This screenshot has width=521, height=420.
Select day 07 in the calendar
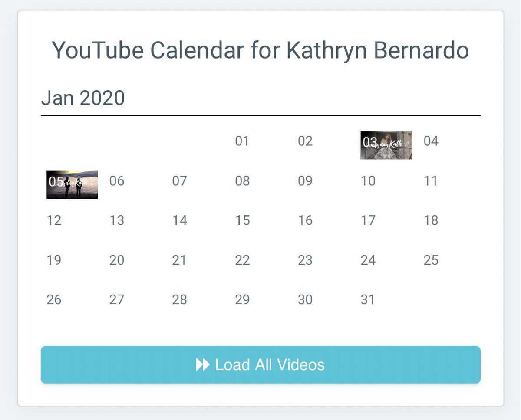coord(179,180)
